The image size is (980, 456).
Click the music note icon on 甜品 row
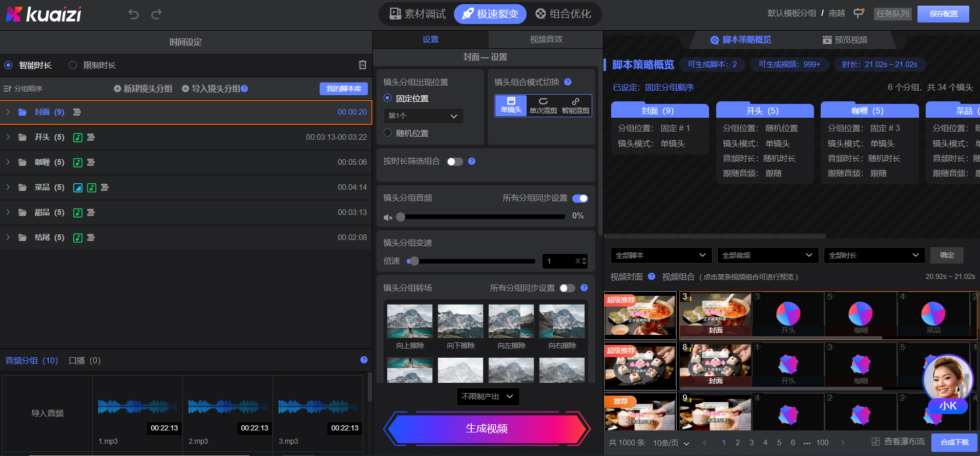pos(78,212)
